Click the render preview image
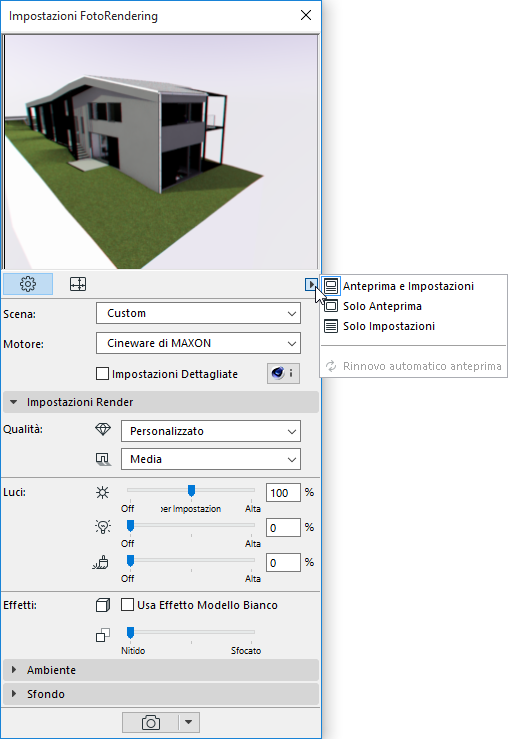The height and width of the screenshot is (739, 508). pyautogui.click(x=161, y=152)
